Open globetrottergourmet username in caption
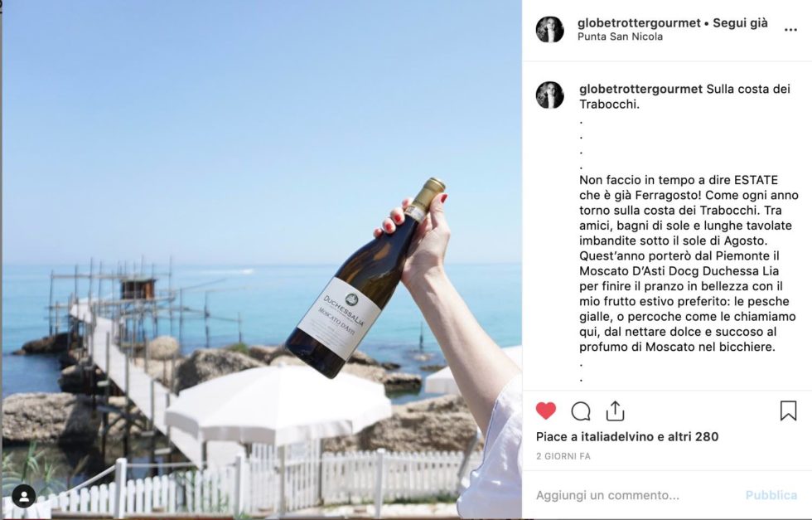Viewport: 812px width, 520px height. (640, 89)
